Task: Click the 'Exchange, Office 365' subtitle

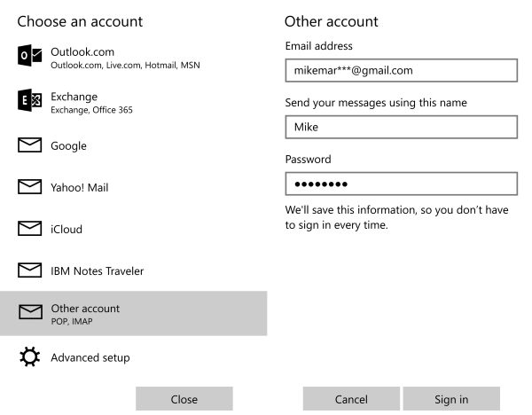Action: tap(91, 110)
